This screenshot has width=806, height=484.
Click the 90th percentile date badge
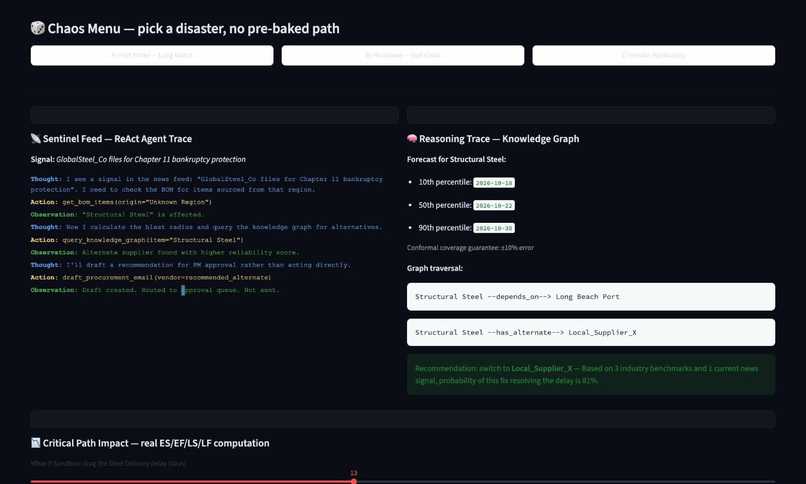tap(493, 228)
